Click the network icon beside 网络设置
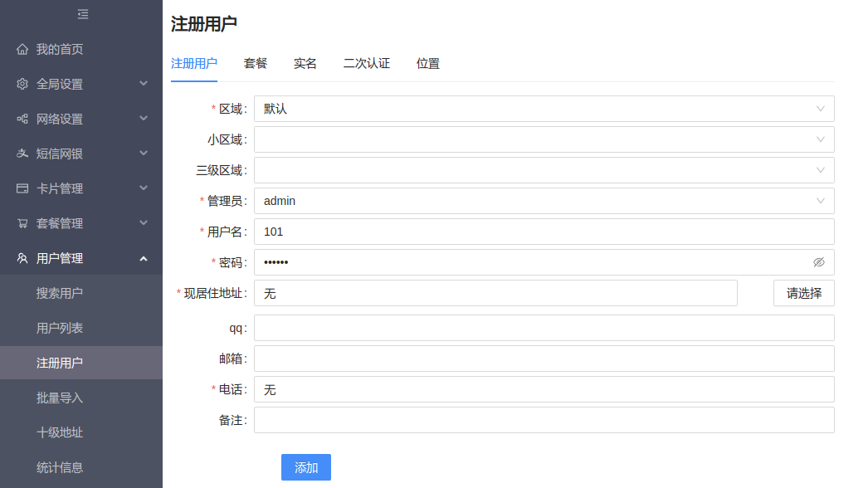 click(22, 119)
